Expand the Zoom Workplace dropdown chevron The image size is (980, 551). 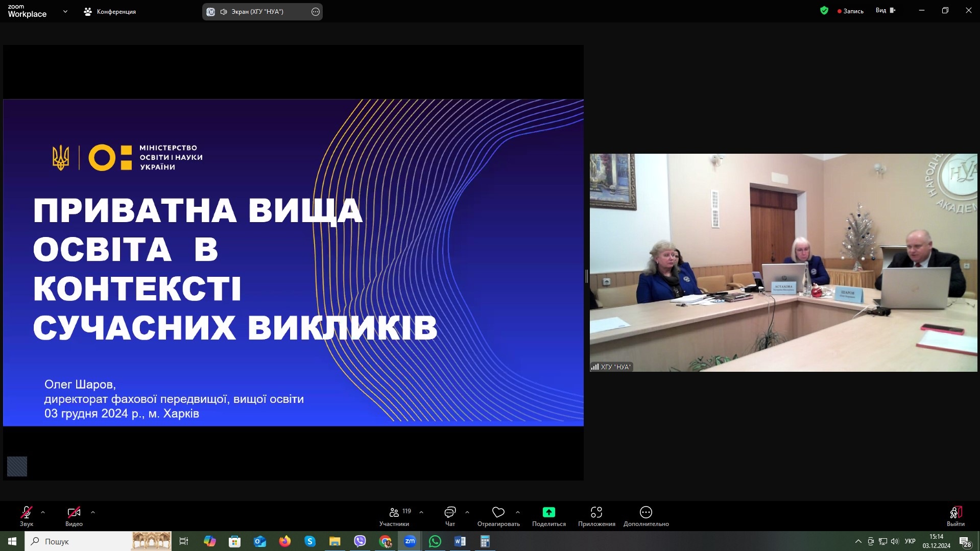pyautogui.click(x=65, y=11)
